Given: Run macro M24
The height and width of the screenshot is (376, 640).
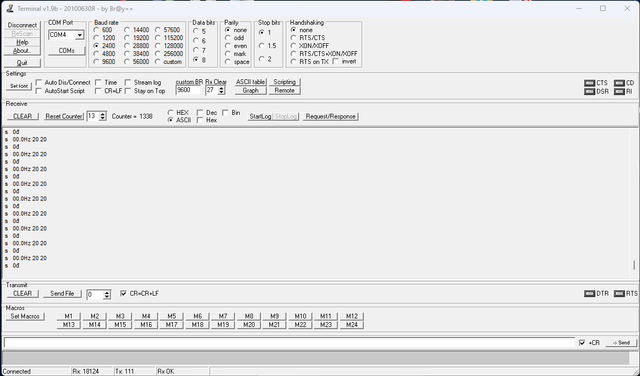Looking at the screenshot, I should 352,325.
